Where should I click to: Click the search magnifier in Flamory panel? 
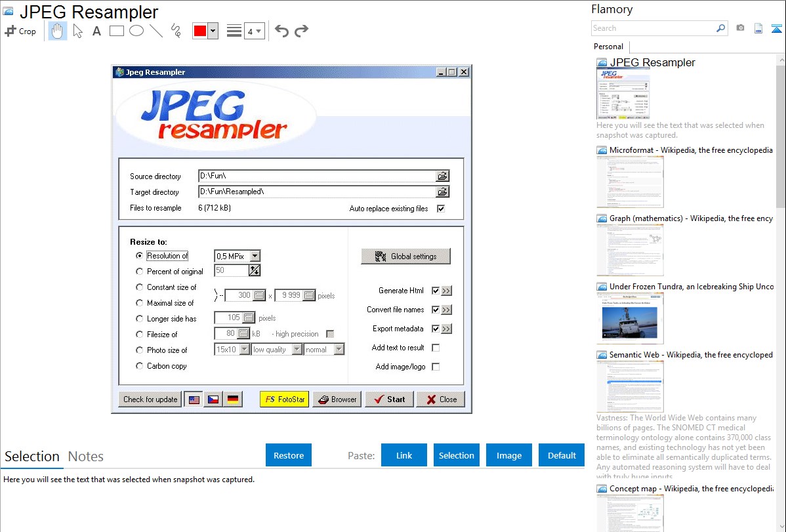coord(720,28)
